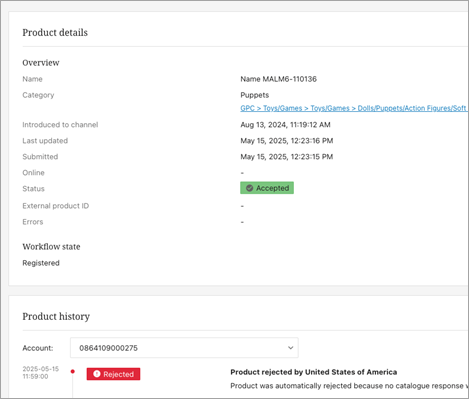Click the red timeline dot for 2025-05-15

73,371
